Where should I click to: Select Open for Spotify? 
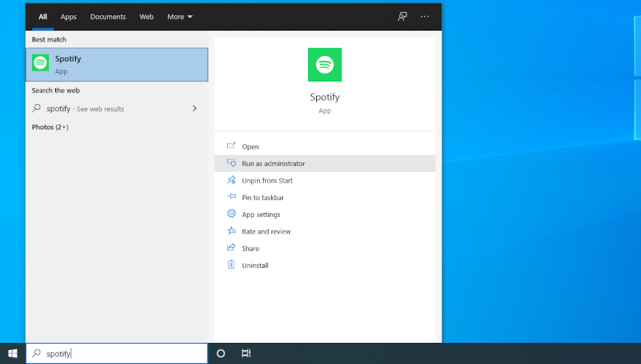point(325,146)
